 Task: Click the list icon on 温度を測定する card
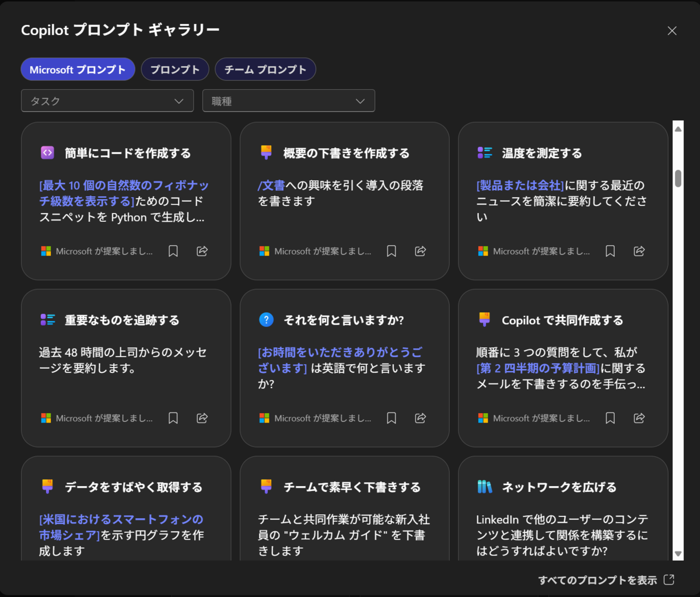coord(485,153)
